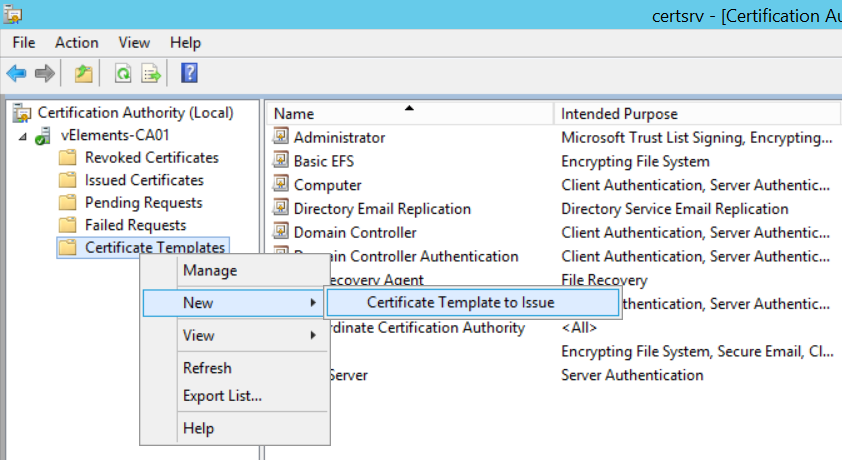
Task: Select the Pending Requests tree item
Action: (144, 203)
